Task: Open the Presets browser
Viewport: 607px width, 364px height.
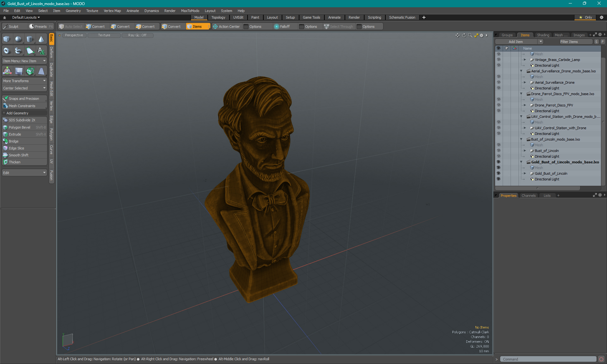Action: tap(41, 27)
